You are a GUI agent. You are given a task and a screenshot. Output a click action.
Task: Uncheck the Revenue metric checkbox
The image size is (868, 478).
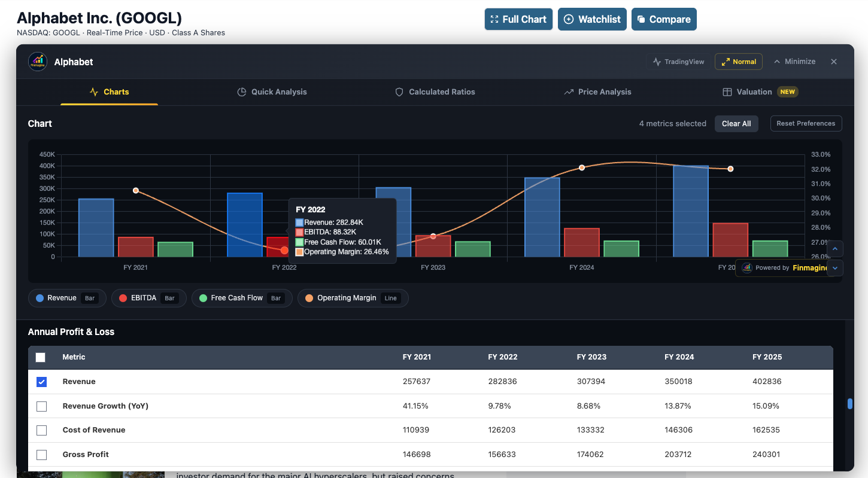[41, 381]
